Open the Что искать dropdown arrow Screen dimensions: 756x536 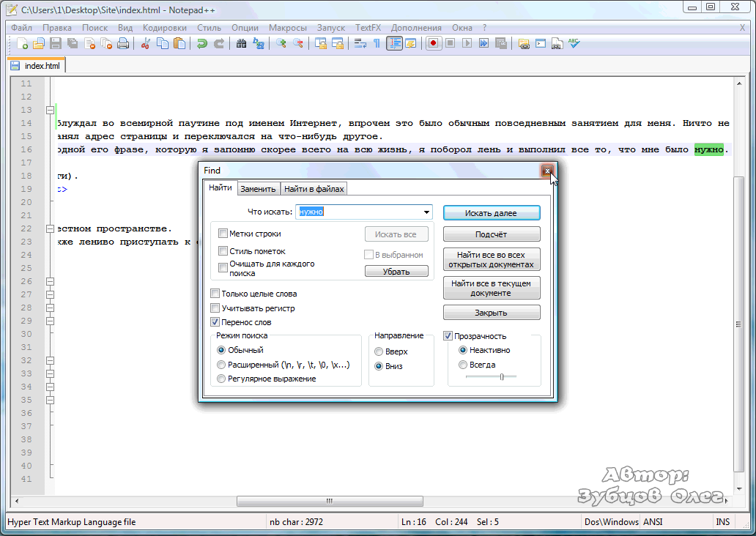pyautogui.click(x=426, y=212)
